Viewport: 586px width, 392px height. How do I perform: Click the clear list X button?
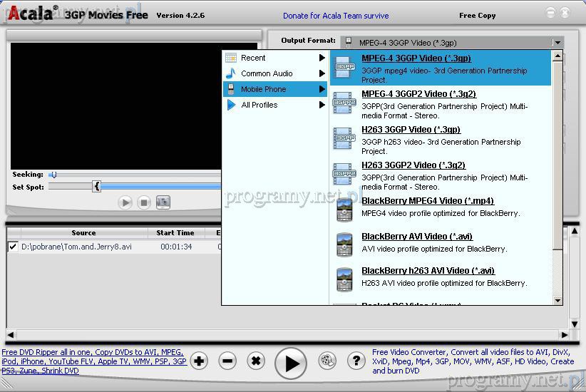[x=256, y=361]
